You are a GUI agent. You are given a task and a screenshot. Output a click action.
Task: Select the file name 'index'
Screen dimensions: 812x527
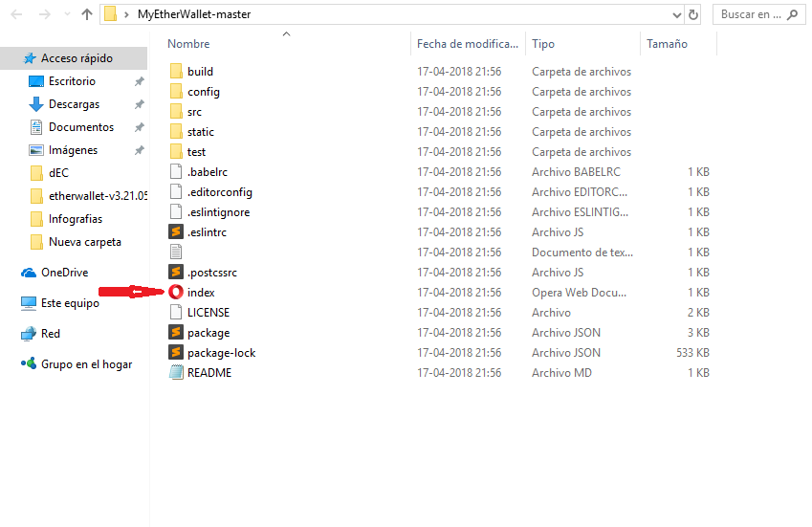click(x=201, y=293)
